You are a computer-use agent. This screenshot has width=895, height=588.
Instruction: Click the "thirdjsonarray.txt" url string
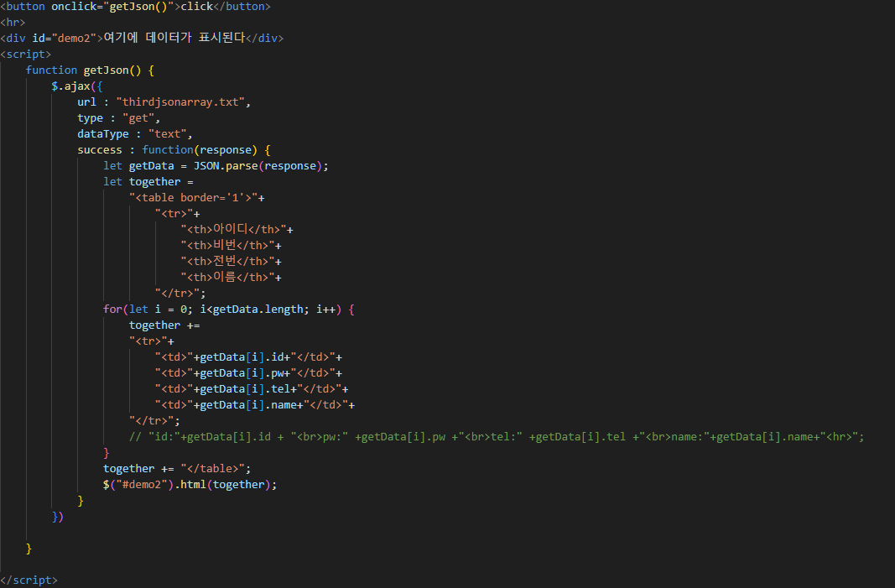181,102
